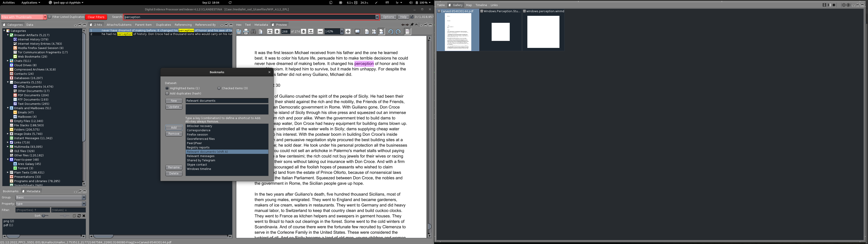Jump to first page of document
Image resolution: width=868 pixels, height=244 pixels.
[x=270, y=32]
